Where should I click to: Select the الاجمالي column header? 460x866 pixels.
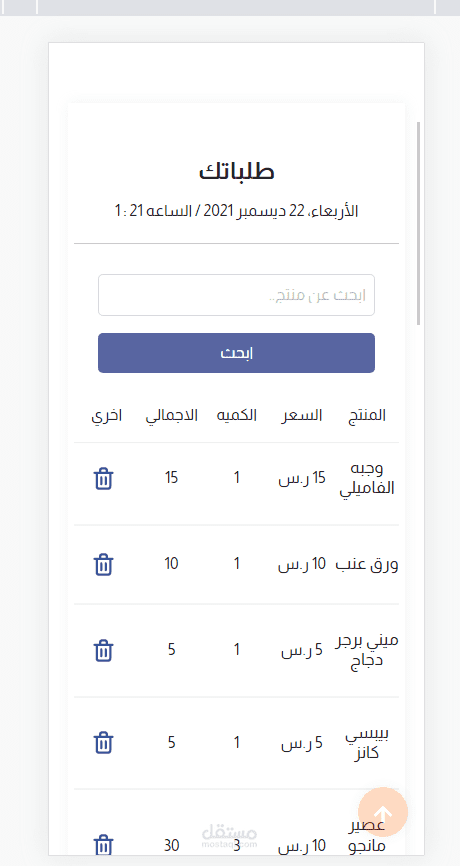(x=172, y=416)
